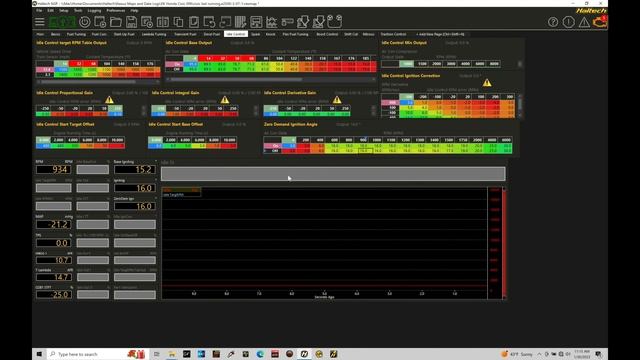Open File Explorer from the taskbar
640x360 pixels.
[172, 354]
